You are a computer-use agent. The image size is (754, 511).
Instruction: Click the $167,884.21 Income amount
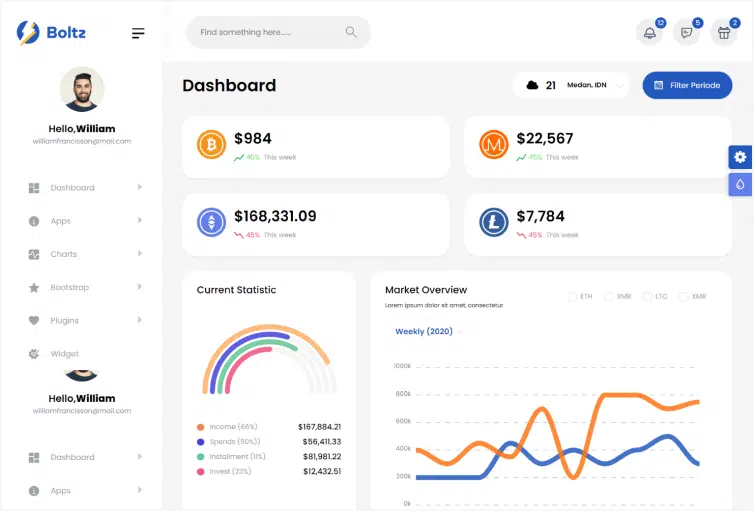319,427
